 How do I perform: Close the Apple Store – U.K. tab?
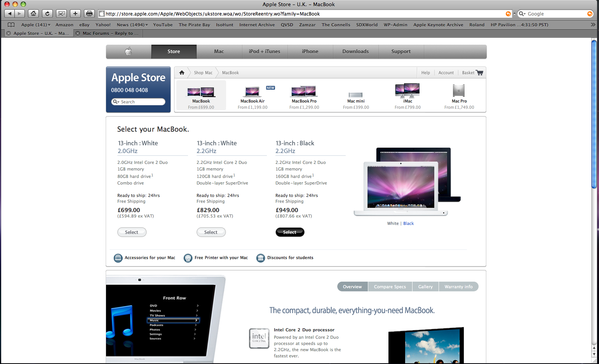click(x=9, y=33)
